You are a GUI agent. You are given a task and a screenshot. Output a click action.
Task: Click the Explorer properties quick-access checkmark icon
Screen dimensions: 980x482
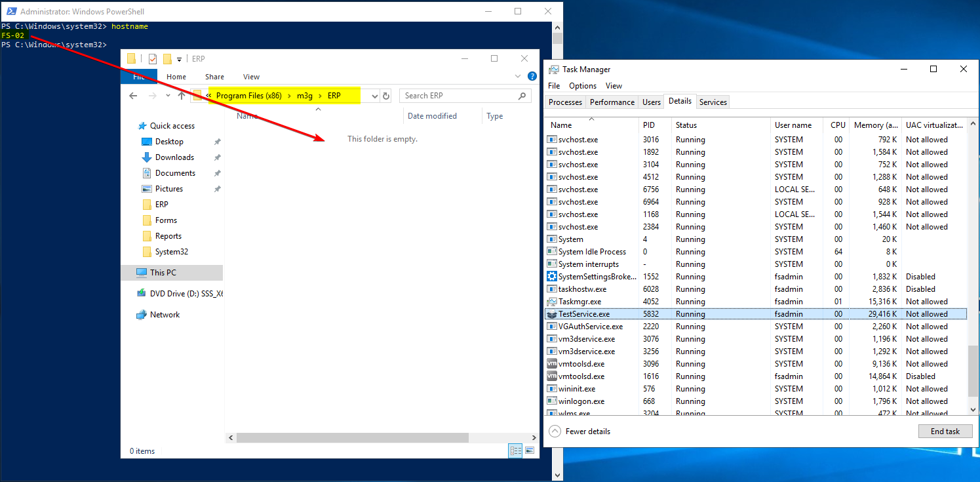pos(153,58)
